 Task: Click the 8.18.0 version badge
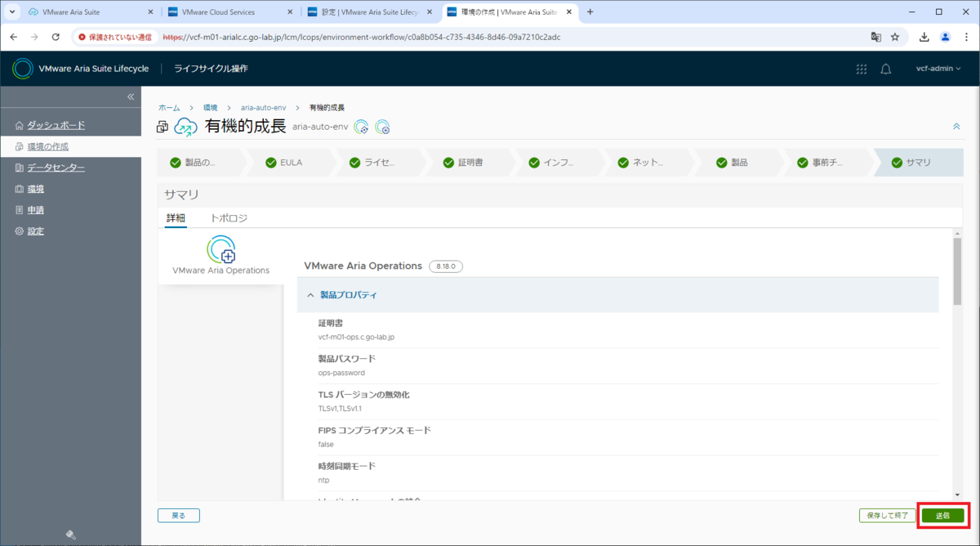point(446,266)
